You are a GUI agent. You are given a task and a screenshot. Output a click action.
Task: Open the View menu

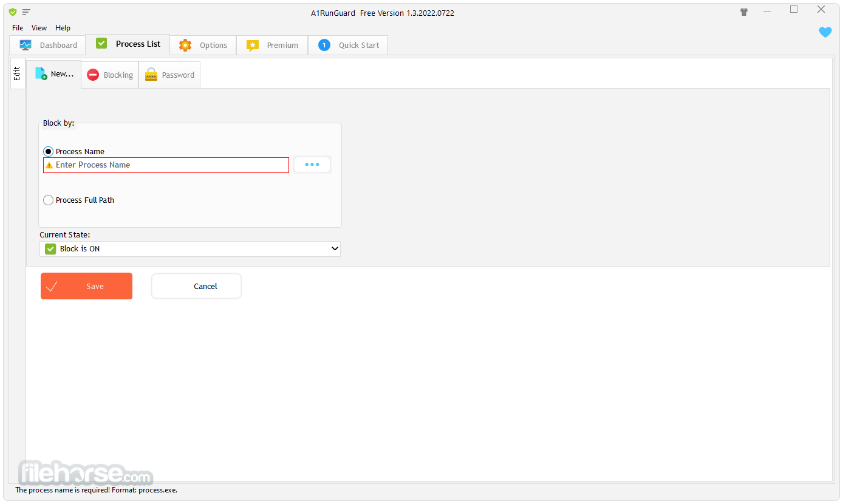[39, 28]
